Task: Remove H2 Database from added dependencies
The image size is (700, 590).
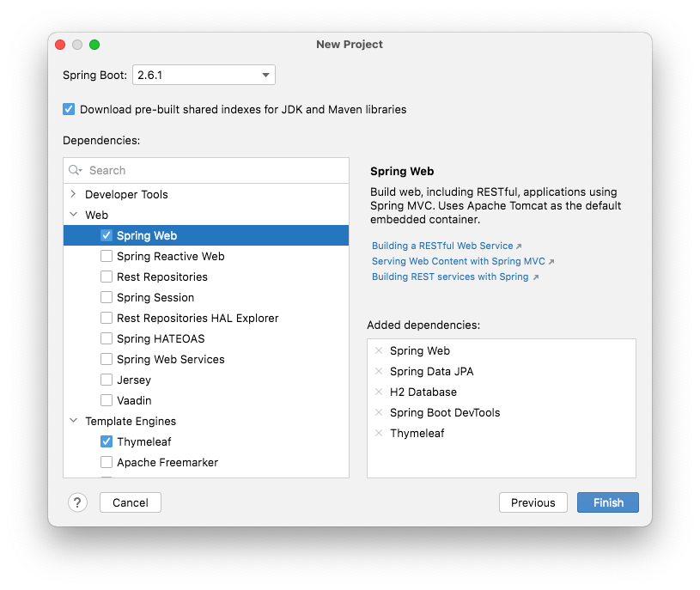Action: (x=379, y=392)
